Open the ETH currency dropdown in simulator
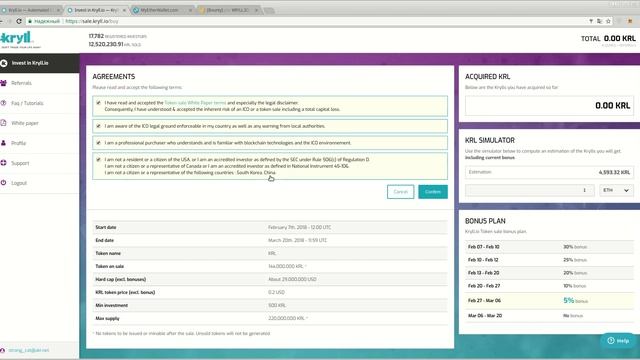640x360 pixels. 616,190
